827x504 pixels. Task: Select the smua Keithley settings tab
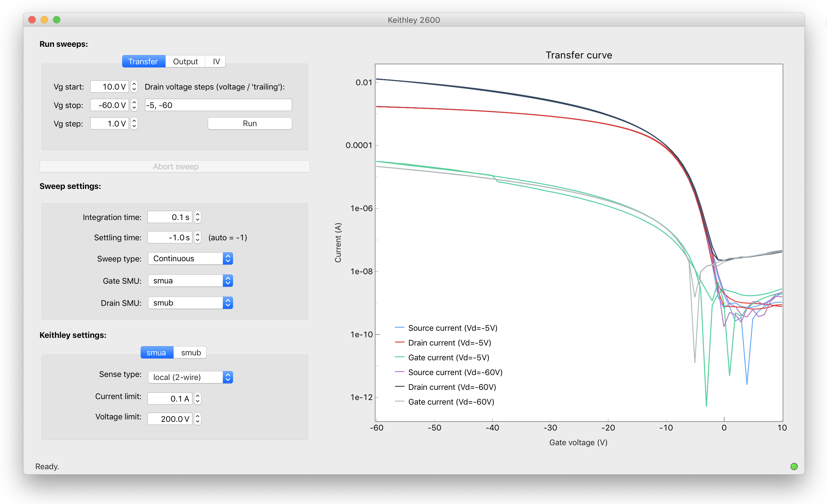157,352
